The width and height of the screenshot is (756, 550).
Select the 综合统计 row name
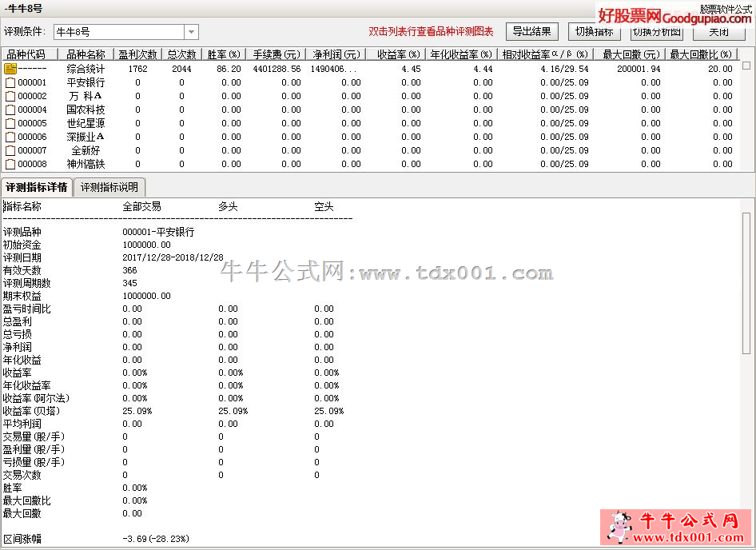coord(86,69)
